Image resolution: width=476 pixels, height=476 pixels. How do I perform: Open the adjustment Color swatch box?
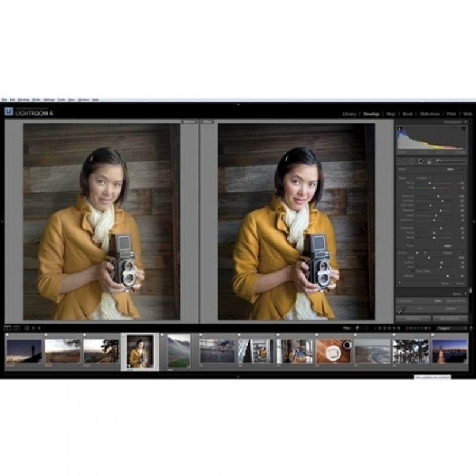448,246
